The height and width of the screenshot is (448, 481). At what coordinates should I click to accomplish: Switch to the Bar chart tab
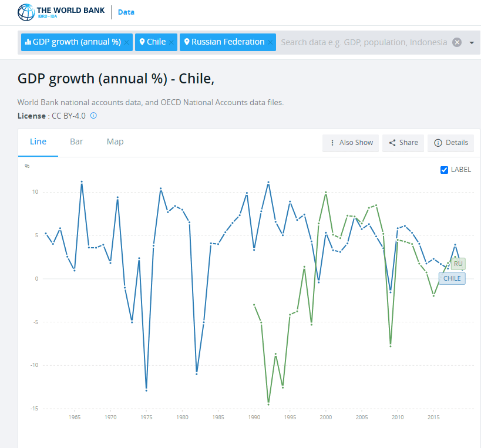76,142
